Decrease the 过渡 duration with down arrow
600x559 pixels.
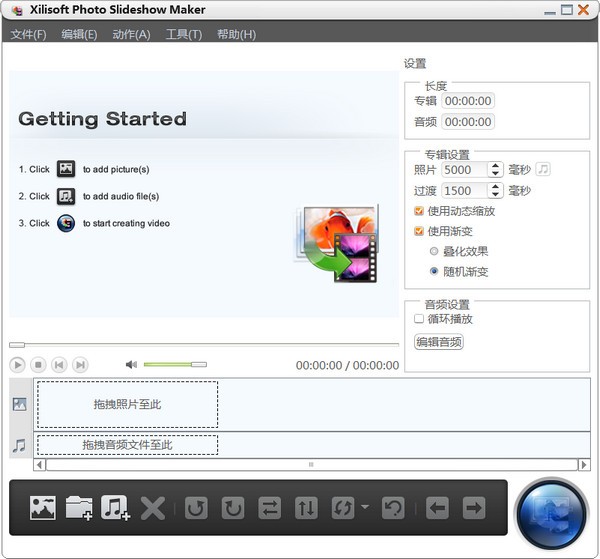point(495,195)
